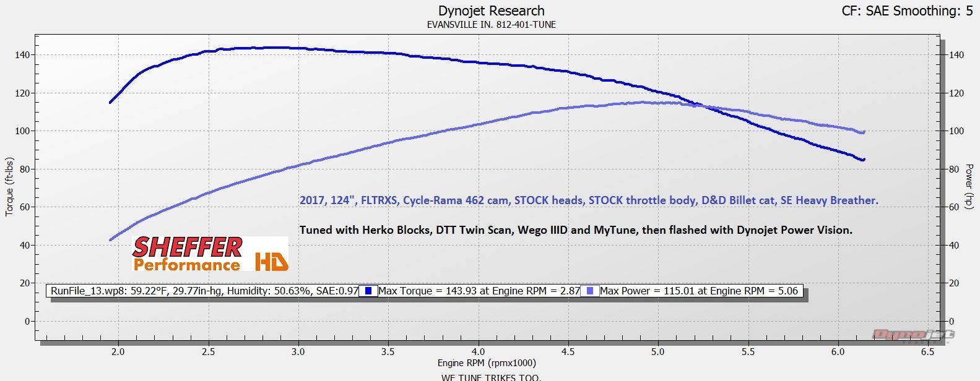Viewport: 980px width, 381px height.
Task: Select the blue 2017 FLTRXS build annotation
Action: (x=589, y=200)
